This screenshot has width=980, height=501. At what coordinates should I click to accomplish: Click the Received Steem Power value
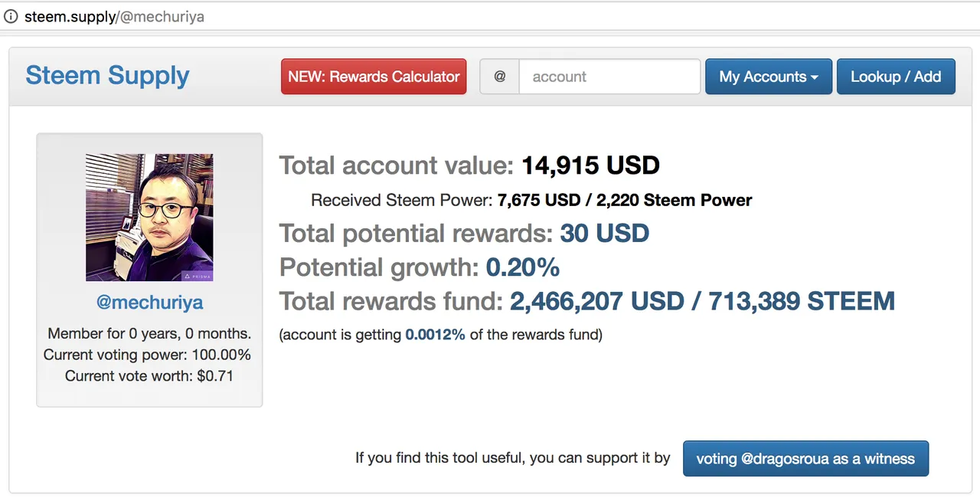[x=624, y=201]
